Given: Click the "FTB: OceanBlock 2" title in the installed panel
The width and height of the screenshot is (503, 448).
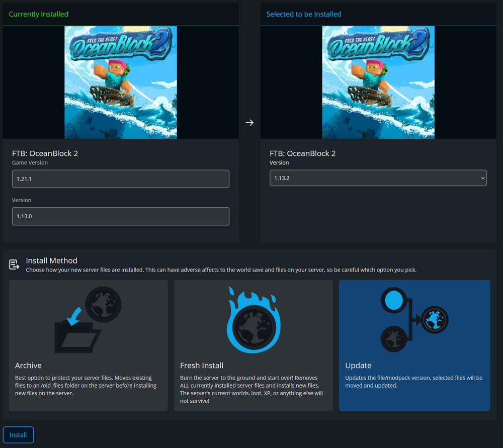Looking at the screenshot, I should coord(45,153).
